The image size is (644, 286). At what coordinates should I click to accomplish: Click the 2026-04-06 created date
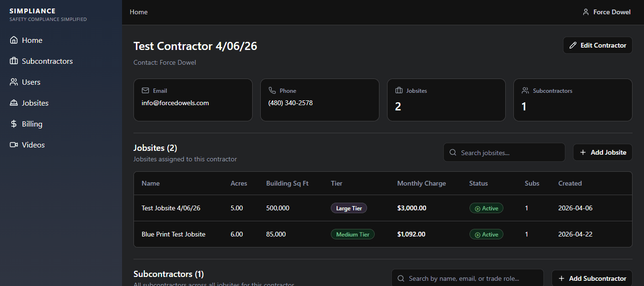(x=575, y=208)
